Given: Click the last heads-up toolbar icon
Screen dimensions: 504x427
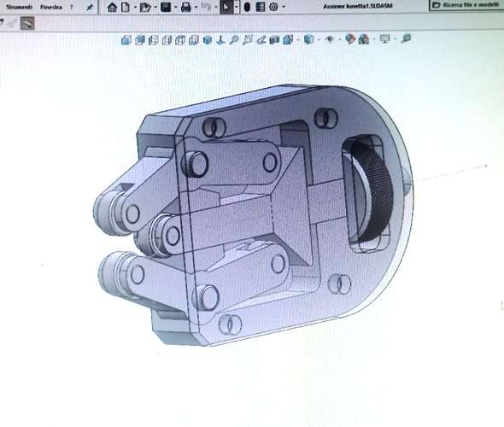Looking at the screenshot, I should tap(406, 38).
